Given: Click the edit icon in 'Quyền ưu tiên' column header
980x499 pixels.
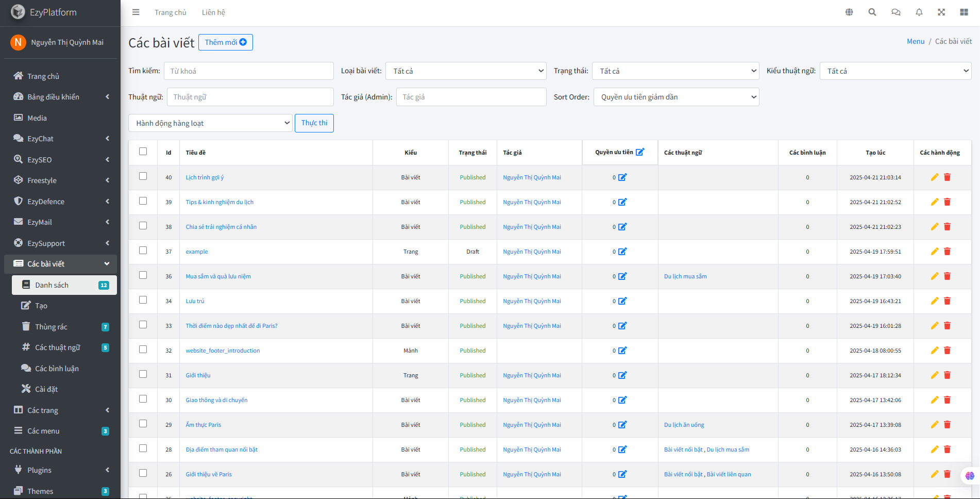Looking at the screenshot, I should coord(640,152).
